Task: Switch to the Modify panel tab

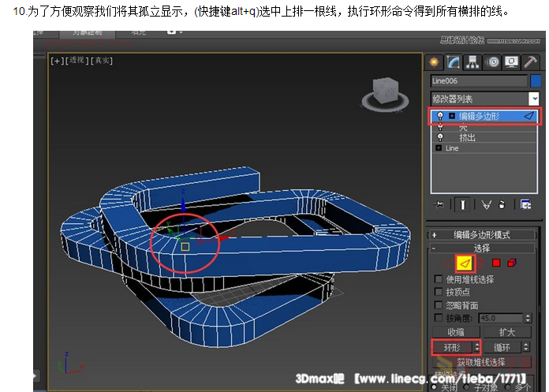Action: 454,62
